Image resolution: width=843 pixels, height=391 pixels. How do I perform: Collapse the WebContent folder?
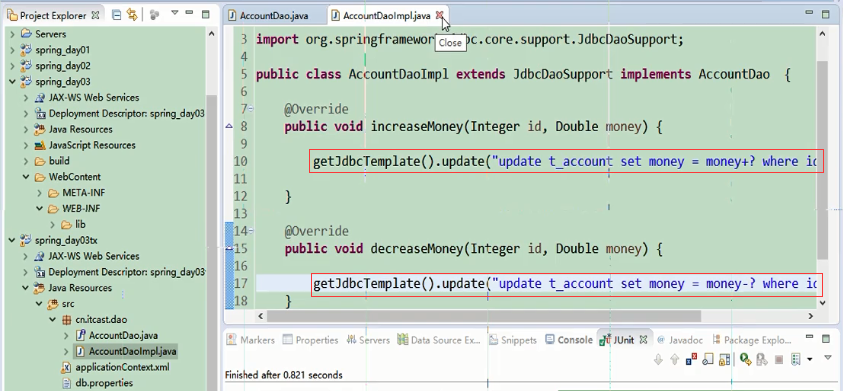26,177
